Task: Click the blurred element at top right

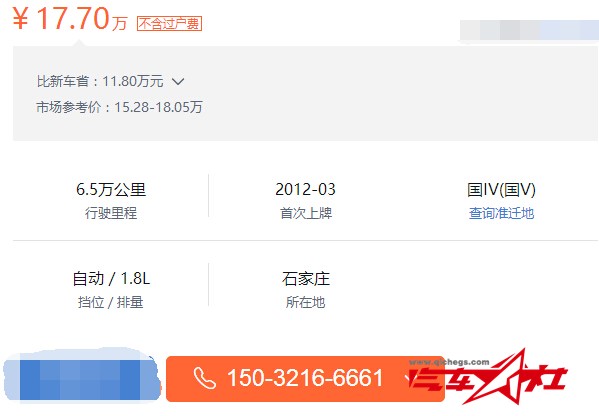Action: point(529,30)
